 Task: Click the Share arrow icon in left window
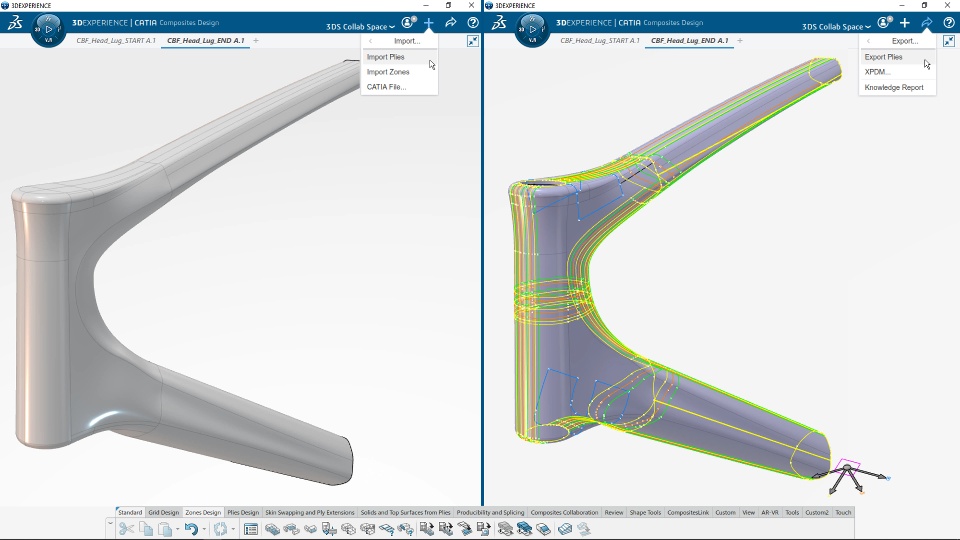451,23
